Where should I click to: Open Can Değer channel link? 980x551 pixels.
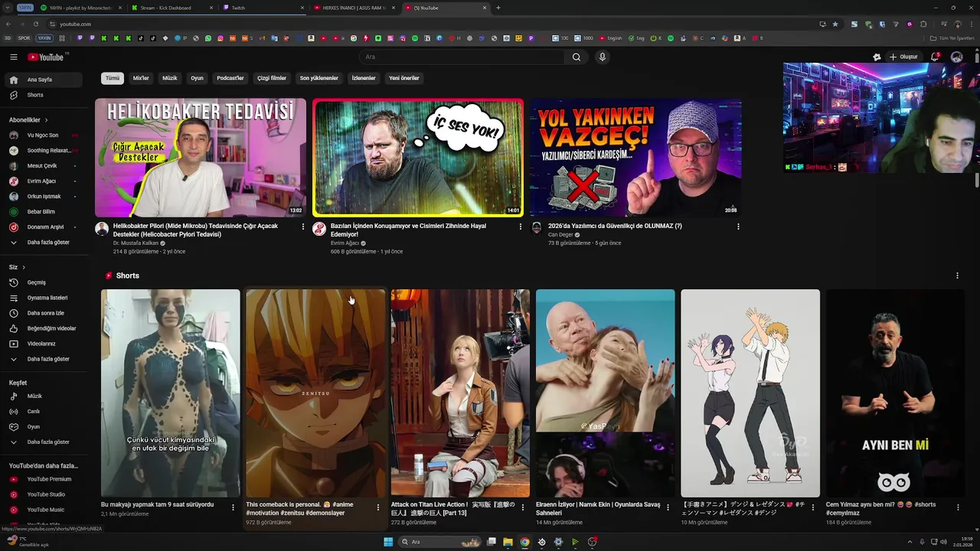click(x=560, y=235)
